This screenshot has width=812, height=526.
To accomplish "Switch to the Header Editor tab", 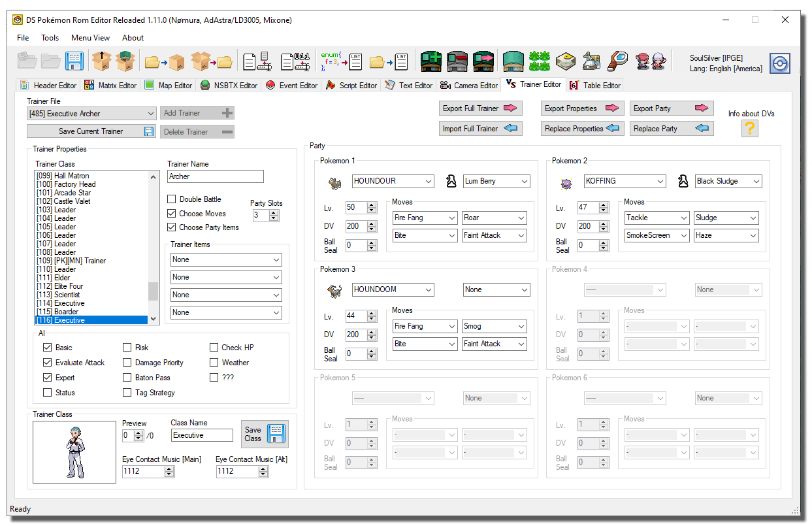I will click(48, 85).
